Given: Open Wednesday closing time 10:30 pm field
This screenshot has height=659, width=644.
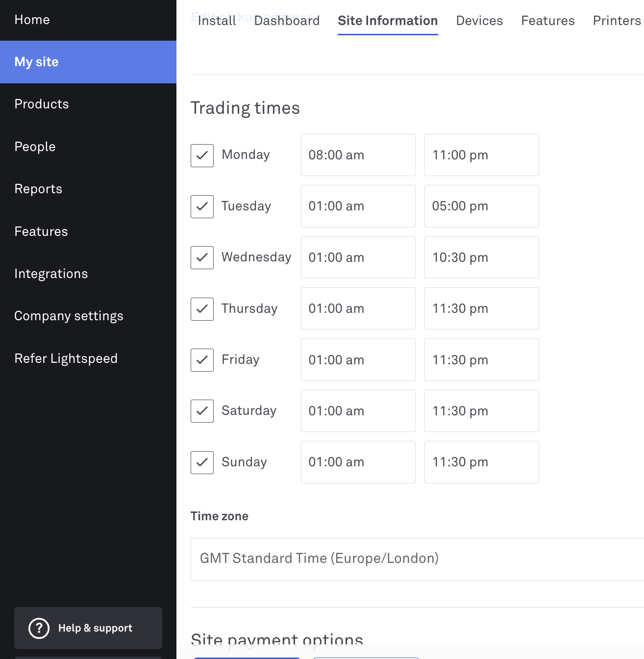Looking at the screenshot, I should (482, 257).
